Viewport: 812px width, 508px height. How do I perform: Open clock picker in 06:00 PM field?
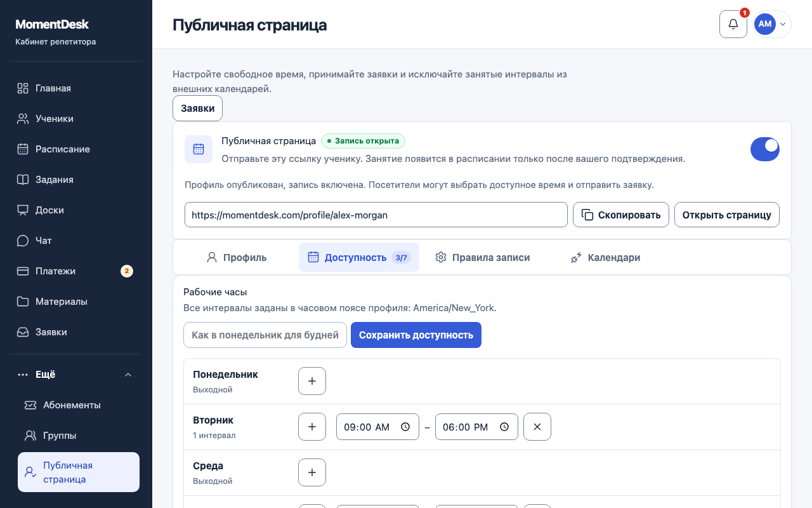[x=504, y=427]
